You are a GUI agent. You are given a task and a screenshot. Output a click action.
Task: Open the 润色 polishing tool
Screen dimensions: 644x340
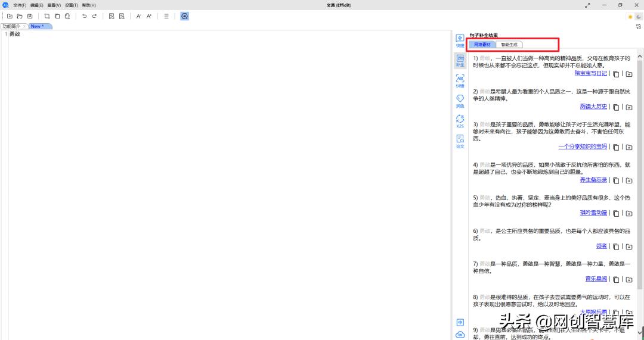[x=460, y=101]
